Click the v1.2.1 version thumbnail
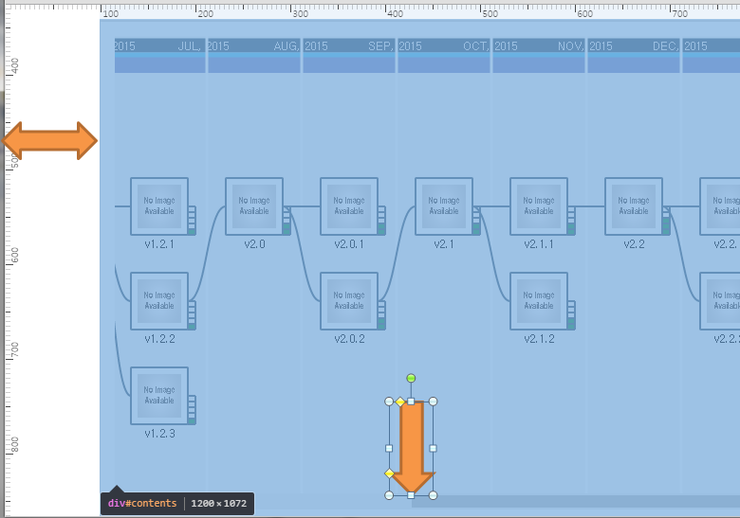This screenshot has height=518, width=740. [159, 206]
